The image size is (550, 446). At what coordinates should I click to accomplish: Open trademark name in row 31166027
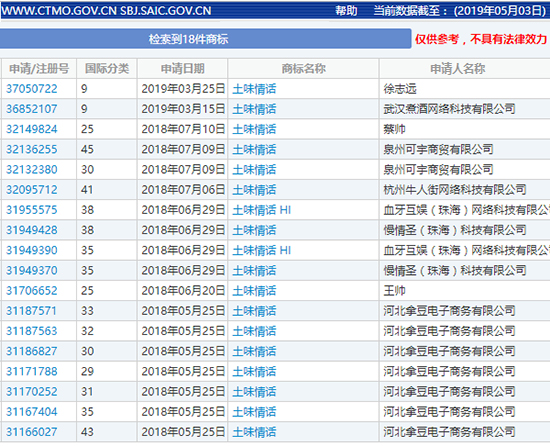coord(254,432)
